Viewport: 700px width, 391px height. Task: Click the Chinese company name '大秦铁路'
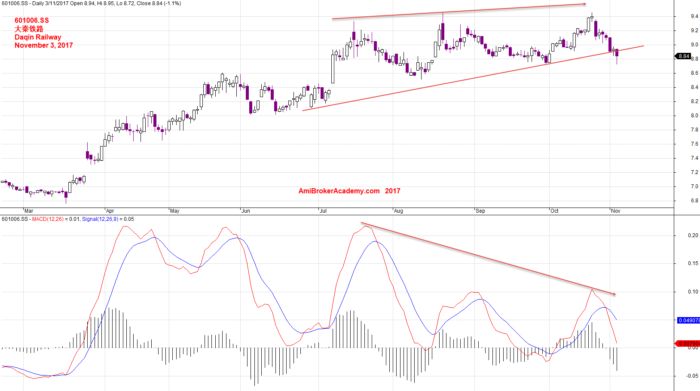(x=29, y=29)
